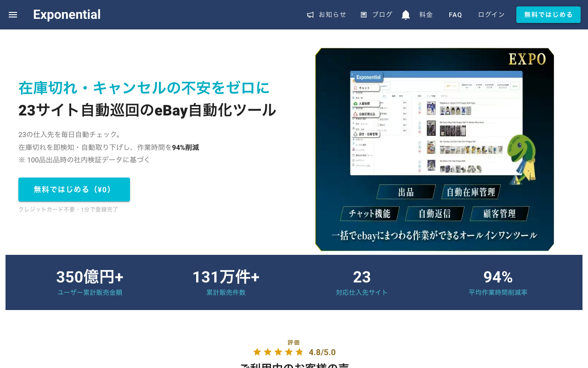Go to お知らせ announcements
This screenshot has width=588, height=368.
(x=332, y=15)
